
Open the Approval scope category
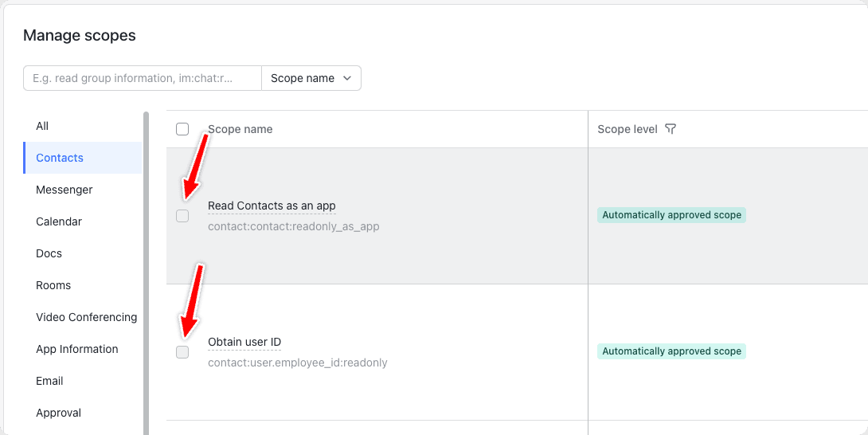[59, 413]
